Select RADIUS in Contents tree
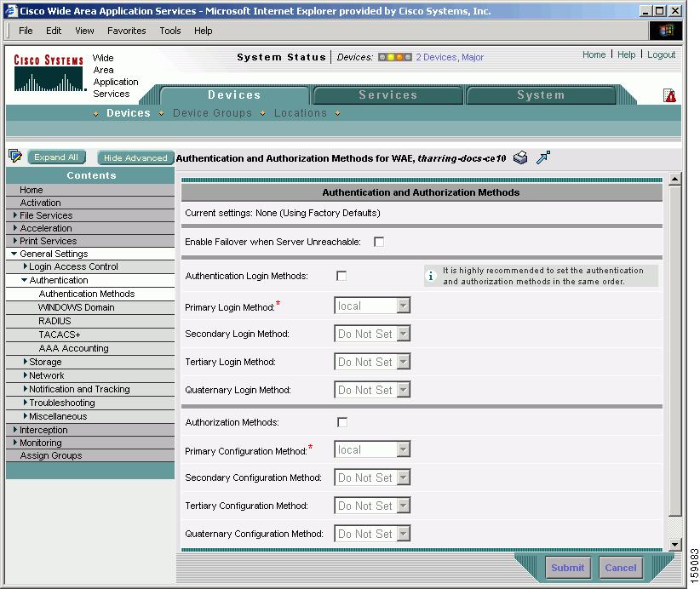Screen dimensions: 700x589 coord(55,321)
